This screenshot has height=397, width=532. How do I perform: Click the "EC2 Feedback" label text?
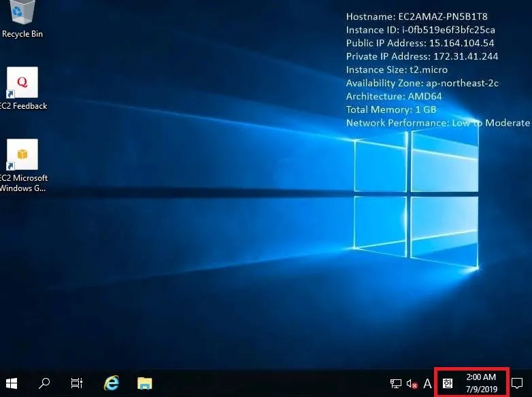[x=24, y=106]
